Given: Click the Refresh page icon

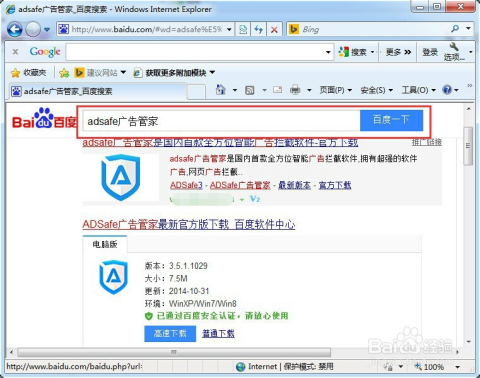Looking at the screenshot, I should (259, 30).
